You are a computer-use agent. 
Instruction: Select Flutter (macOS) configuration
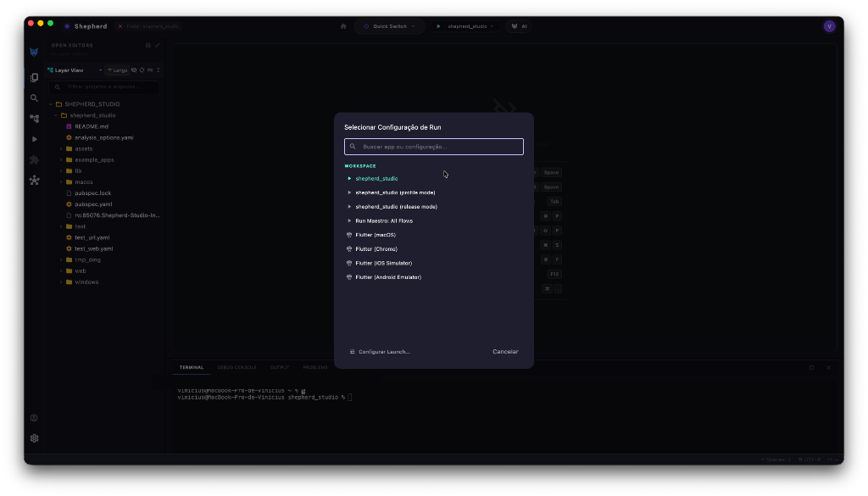point(433,235)
